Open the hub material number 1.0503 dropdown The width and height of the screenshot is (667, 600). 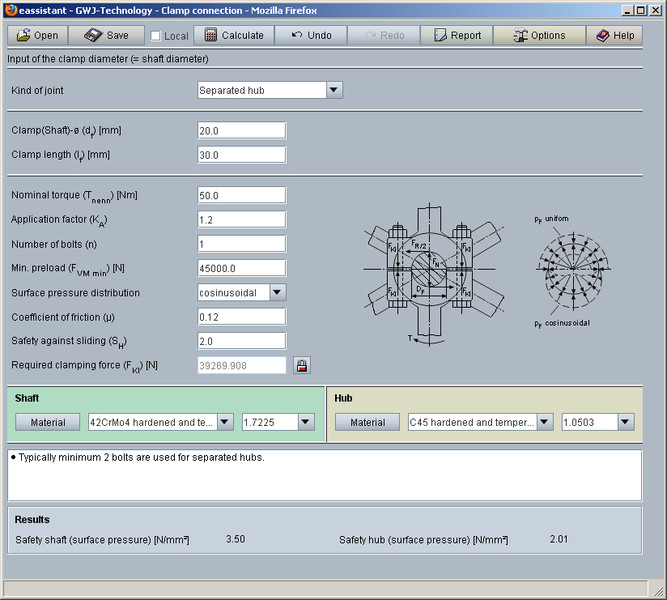point(625,422)
